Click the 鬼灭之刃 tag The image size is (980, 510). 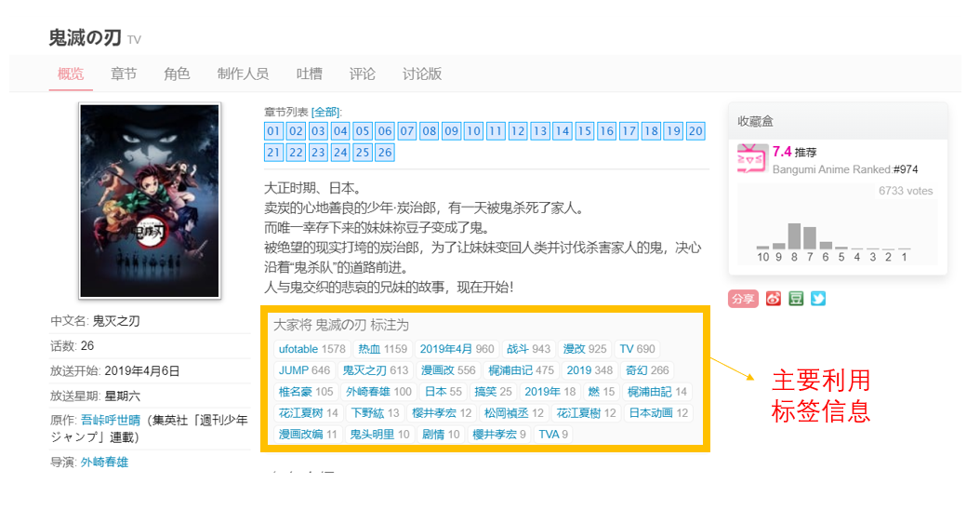point(375,369)
